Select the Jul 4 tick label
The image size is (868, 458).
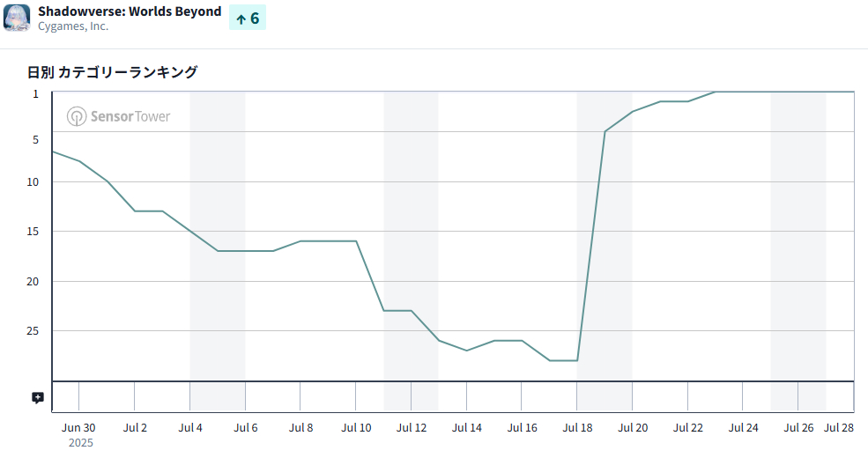click(190, 428)
